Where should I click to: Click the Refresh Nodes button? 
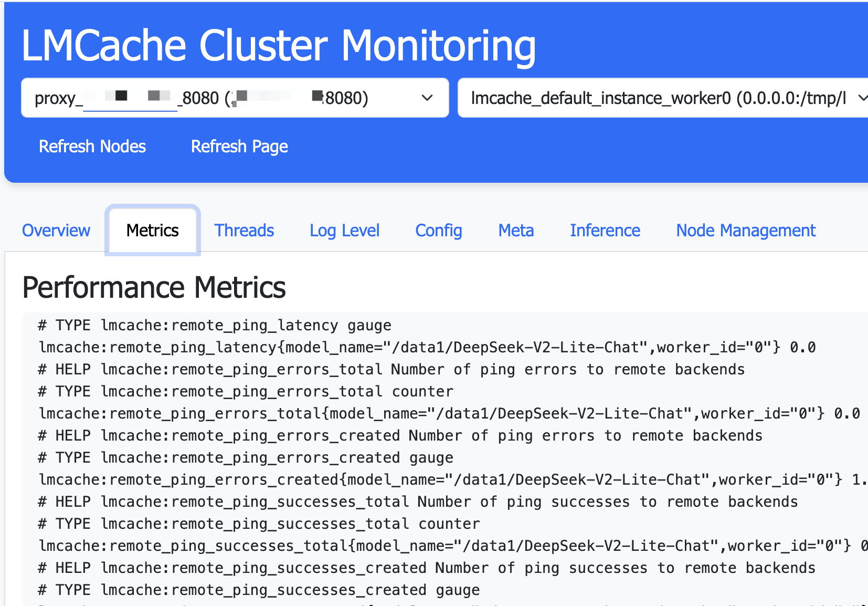92,146
